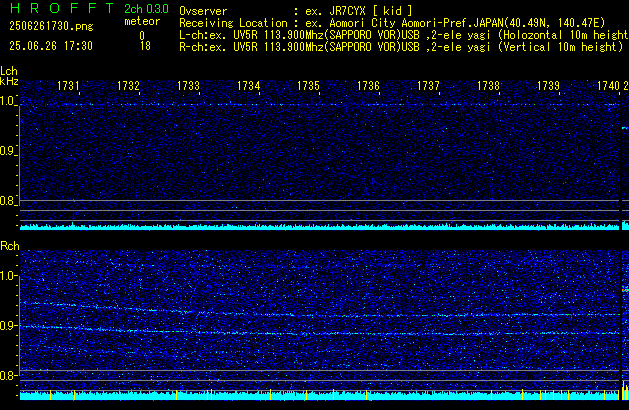Select the Ovserver line with "JR7CYX [ kid ]"
This screenshot has height=410, width=629.
click(x=296, y=11)
